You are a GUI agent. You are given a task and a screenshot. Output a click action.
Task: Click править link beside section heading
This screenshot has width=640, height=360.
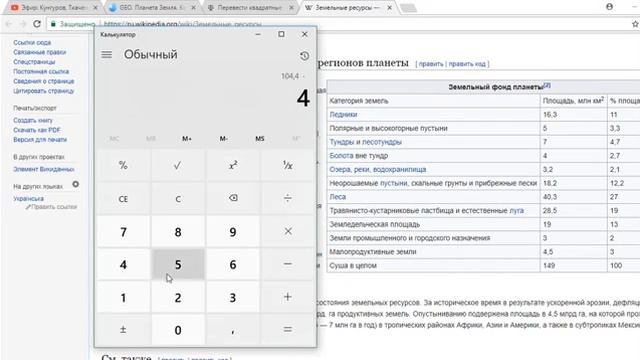click(x=431, y=64)
